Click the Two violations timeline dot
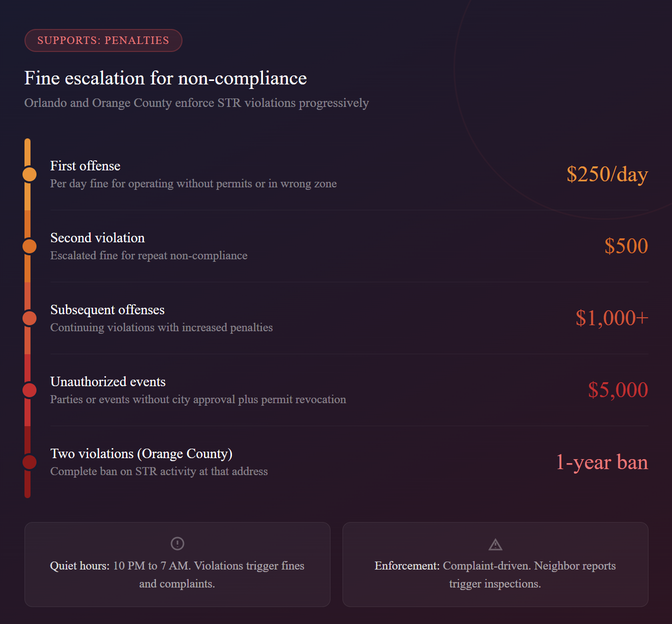The image size is (672, 624). 29,462
